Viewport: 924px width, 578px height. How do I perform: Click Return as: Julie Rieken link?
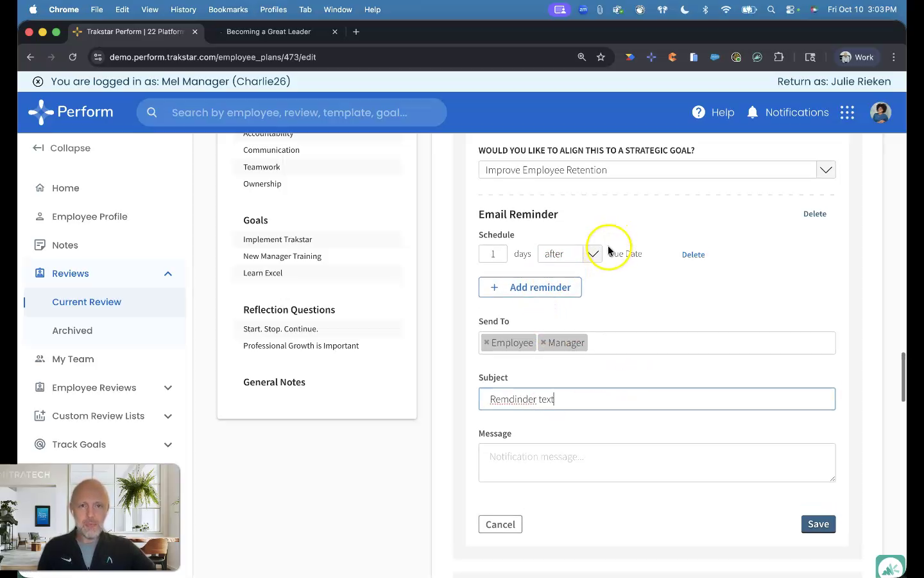pyautogui.click(x=834, y=82)
